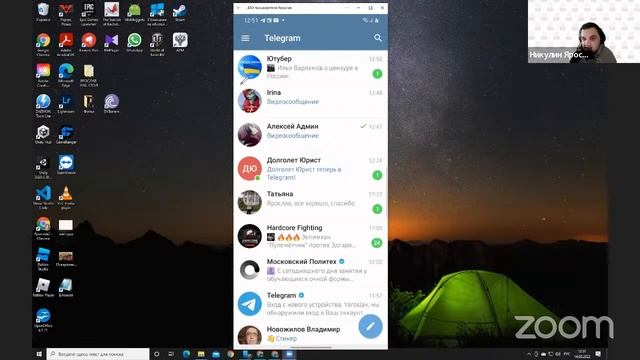Open the Irina chat

[x=311, y=101]
